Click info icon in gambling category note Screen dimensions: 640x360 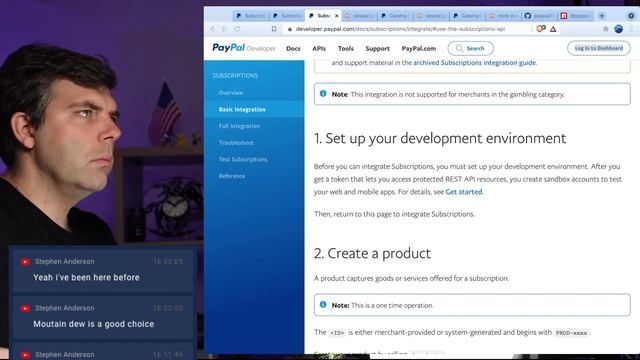pos(323,93)
